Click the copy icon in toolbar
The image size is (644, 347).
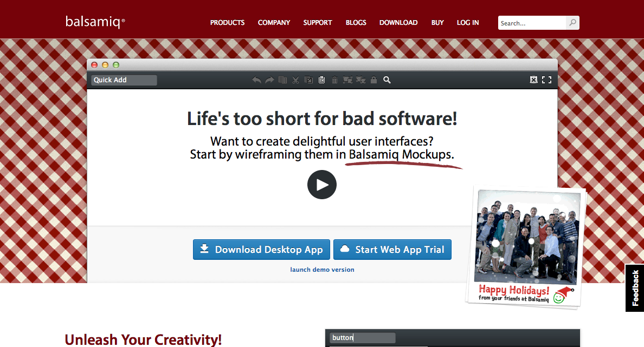(308, 80)
